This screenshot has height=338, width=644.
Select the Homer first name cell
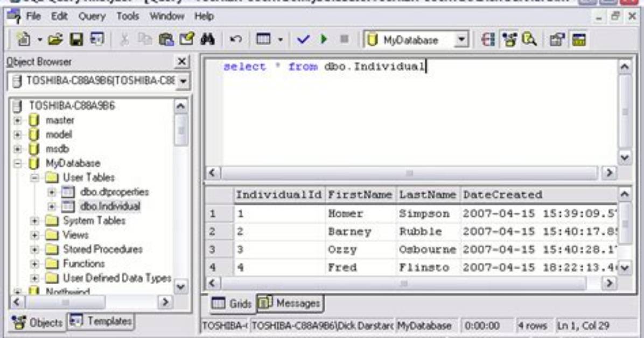tap(361, 214)
